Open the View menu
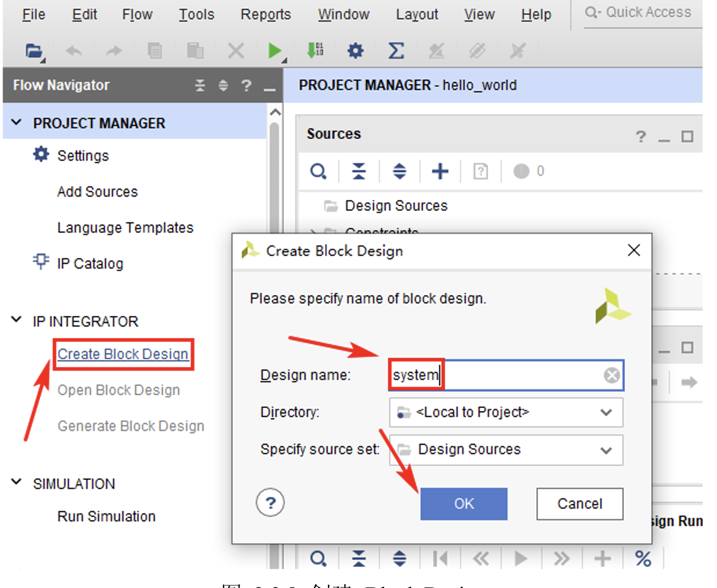Screen dimensions: 717x588 click(x=479, y=15)
